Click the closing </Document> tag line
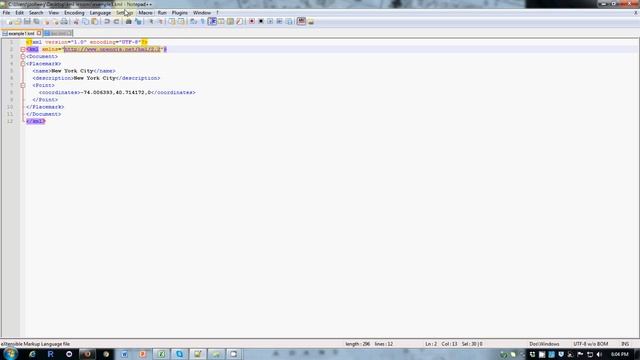The width and height of the screenshot is (640, 360). click(x=43, y=114)
